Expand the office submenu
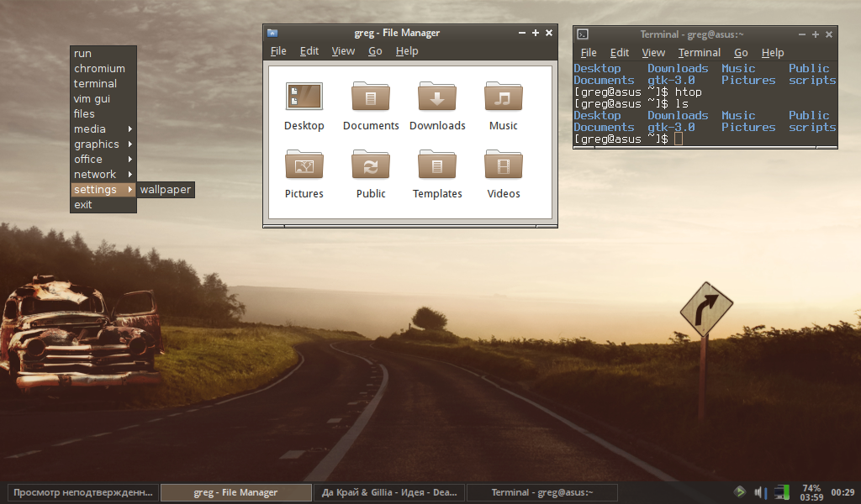861x504 pixels. click(103, 160)
